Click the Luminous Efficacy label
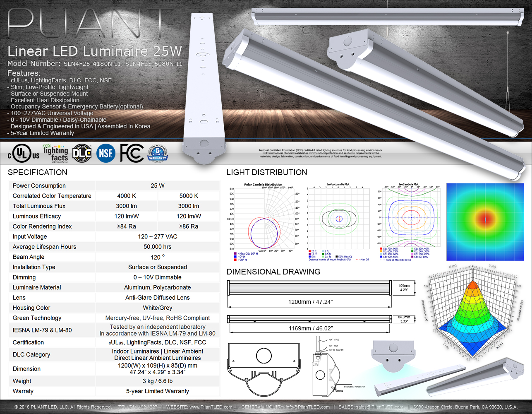532x414 pixels. (x=37, y=216)
